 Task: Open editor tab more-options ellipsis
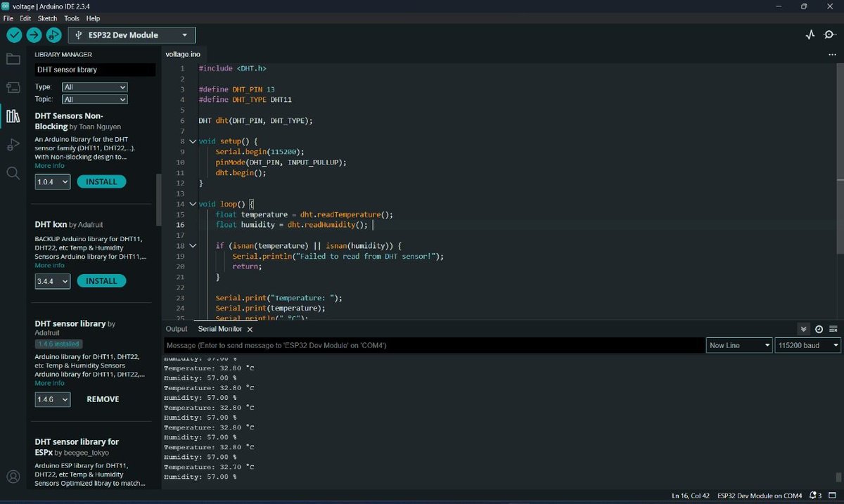(x=833, y=54)
